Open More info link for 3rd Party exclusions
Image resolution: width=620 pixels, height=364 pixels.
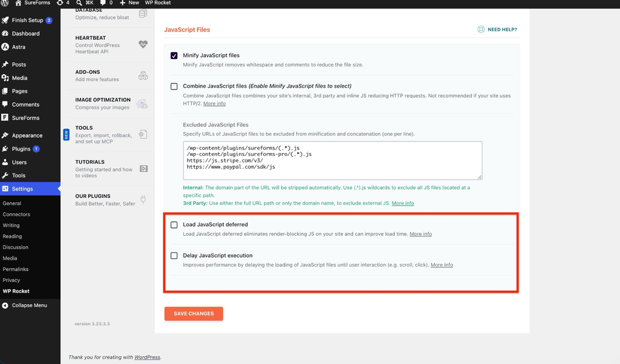point(403,203)
